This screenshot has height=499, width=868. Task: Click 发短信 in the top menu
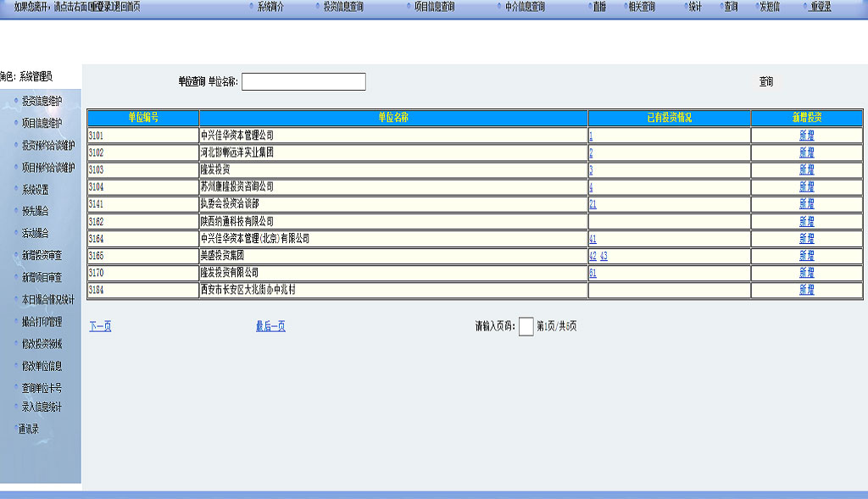click(769, 7)
